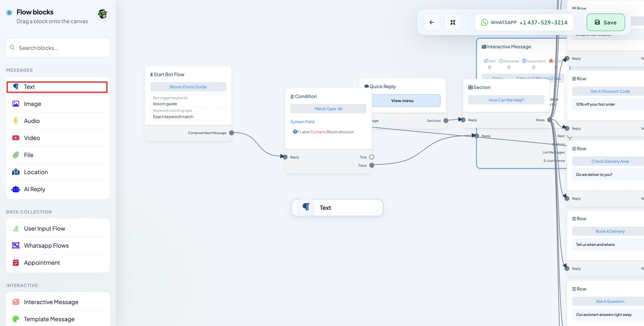Click the "Tell us when and where" description
The image size is (644, 326).
click(595, 245)
